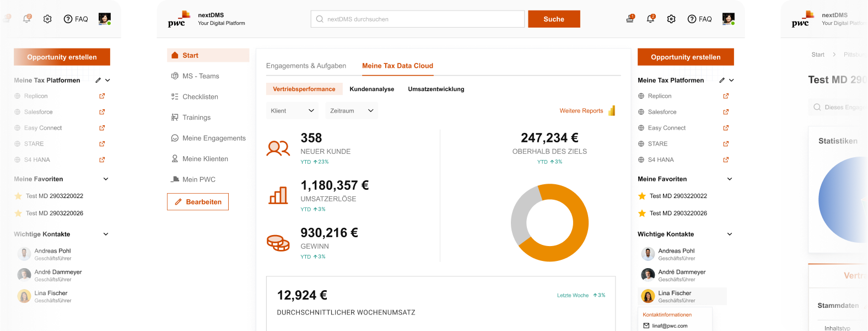Open notification bell in the main header
Image resolution: width=868 pixels, height=331 pixels.
pos(650,19)
